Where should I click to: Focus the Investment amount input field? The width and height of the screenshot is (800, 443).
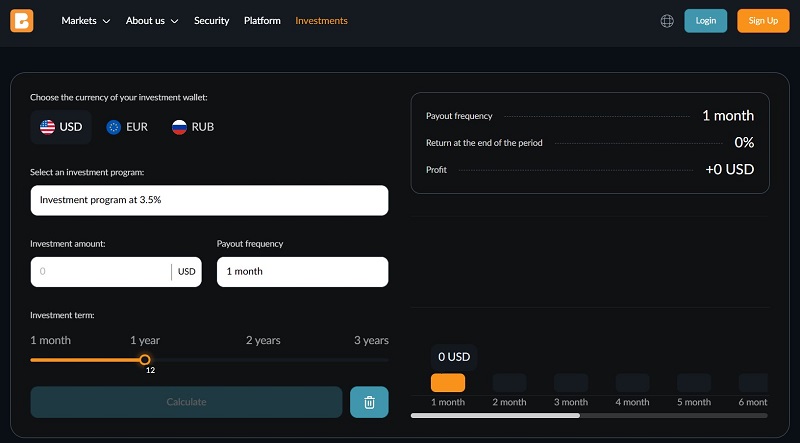coord(100,272)
